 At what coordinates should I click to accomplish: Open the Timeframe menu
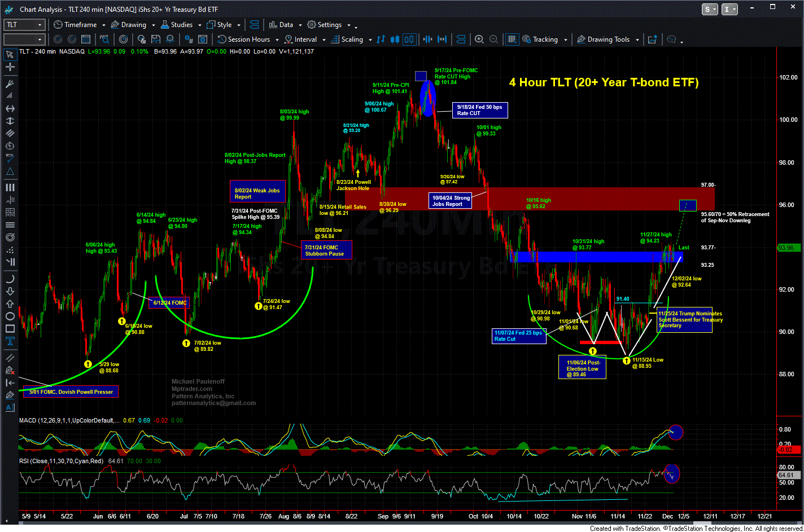click(75, 25)
